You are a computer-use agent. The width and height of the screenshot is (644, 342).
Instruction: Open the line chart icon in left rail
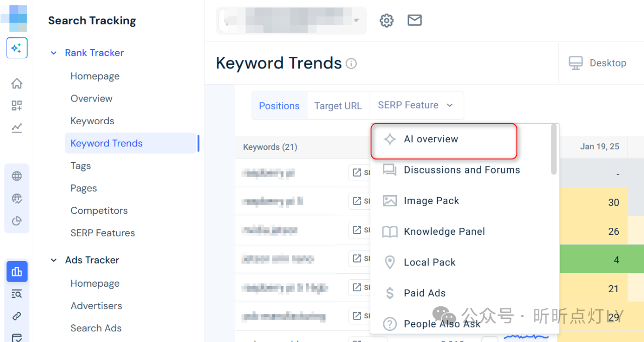click(x=17, y=128)
